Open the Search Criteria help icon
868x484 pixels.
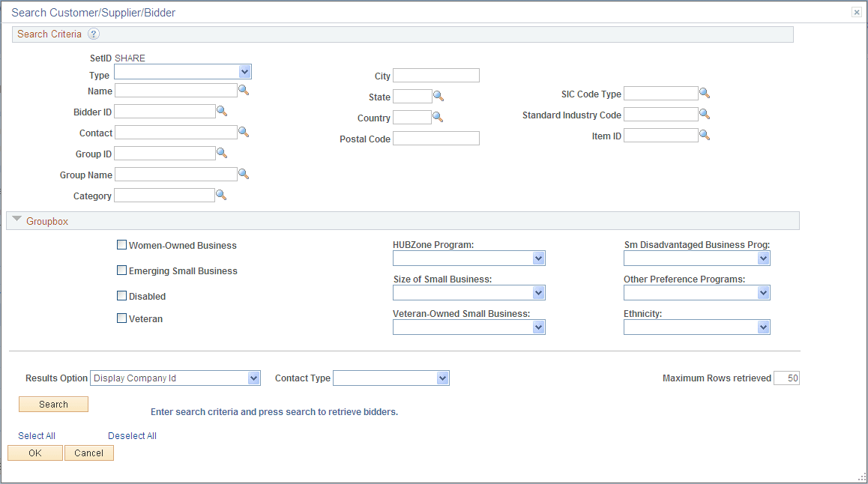point(93,34)
